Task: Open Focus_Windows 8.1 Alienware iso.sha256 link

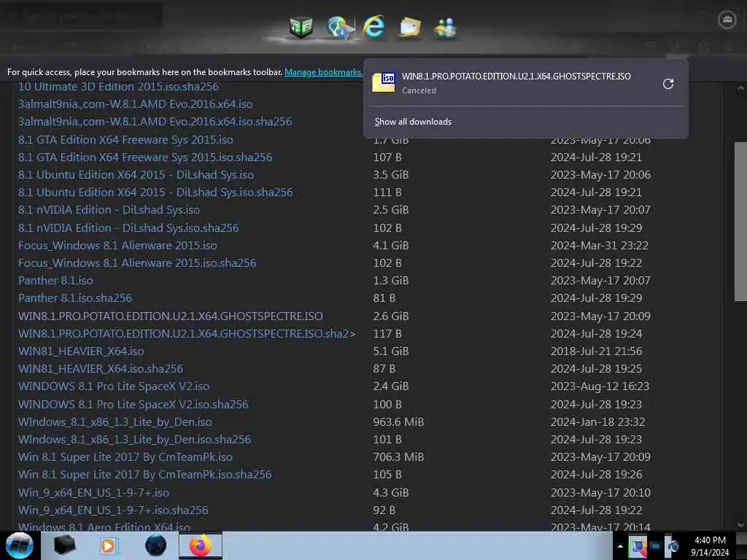Action: click(x=137, y=263)
